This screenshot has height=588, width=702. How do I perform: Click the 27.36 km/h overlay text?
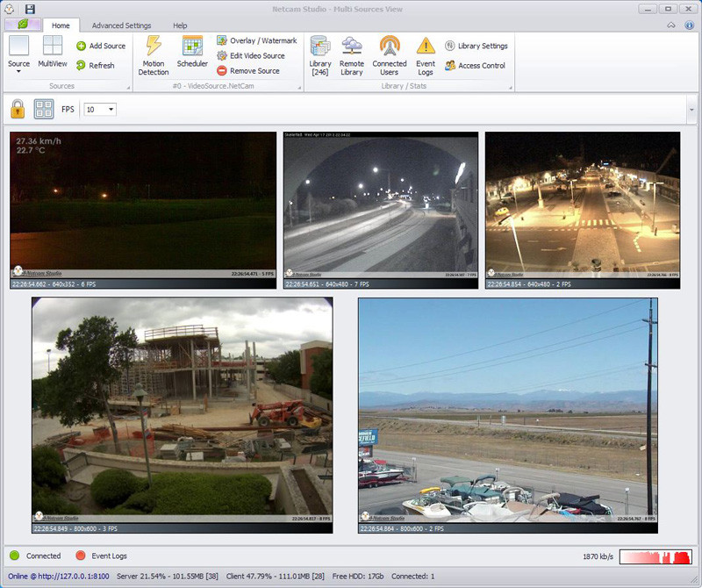[39, 141]
